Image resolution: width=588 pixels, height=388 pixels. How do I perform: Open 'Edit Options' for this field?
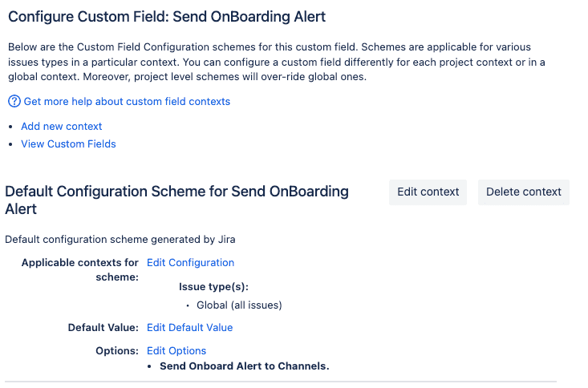pos(176,350)
